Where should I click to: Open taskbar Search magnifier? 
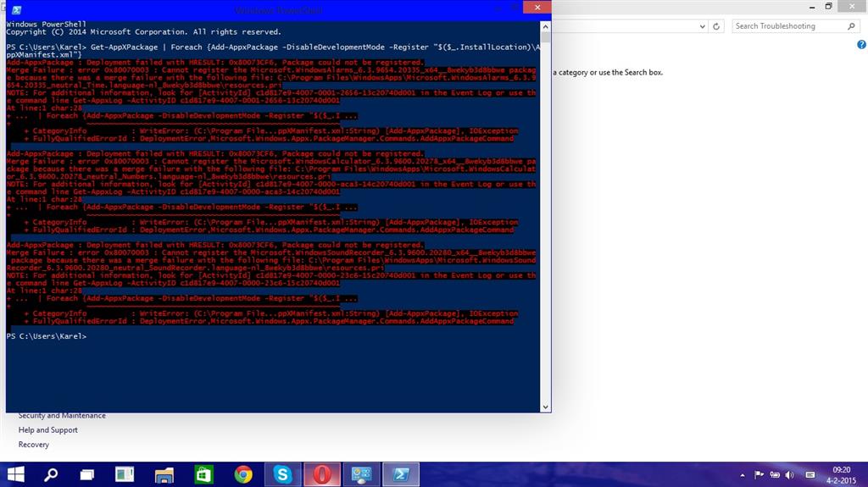[51, 474]
